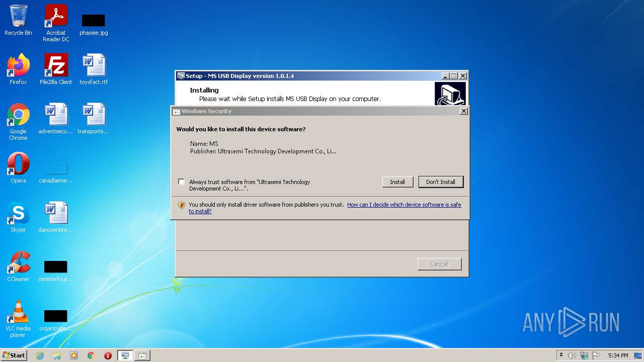Open Google Chrome desktop shortcut
Screen dimensions: 644x362
(x=18, y=122)
